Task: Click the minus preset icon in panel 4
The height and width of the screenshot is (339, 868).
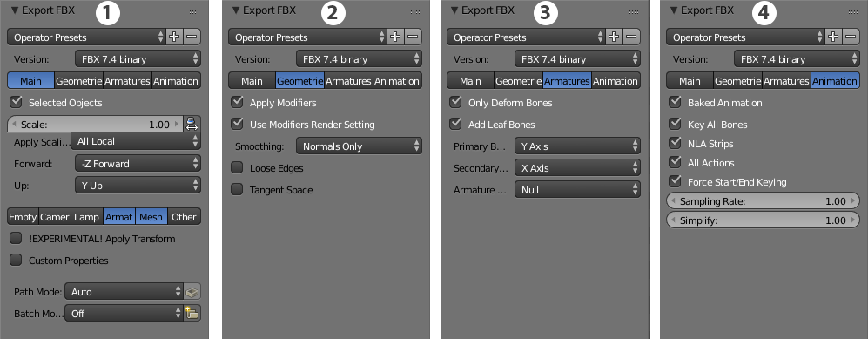Action: 851,37
